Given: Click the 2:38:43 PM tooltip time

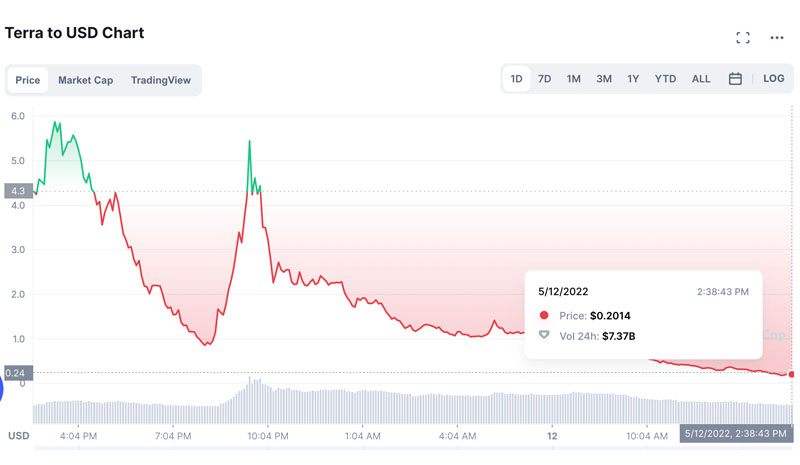Looking at the screenshot, I should pos(722,291).
